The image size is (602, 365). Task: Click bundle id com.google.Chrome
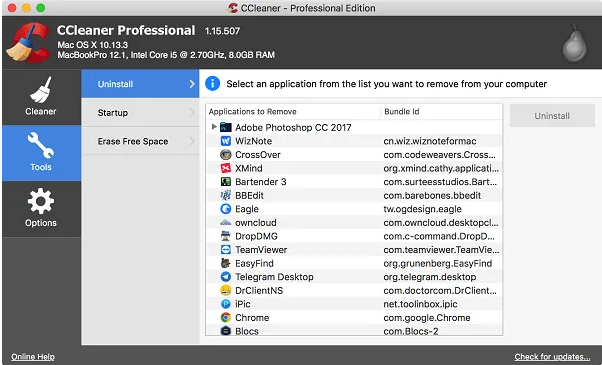[x=427, y=318]
